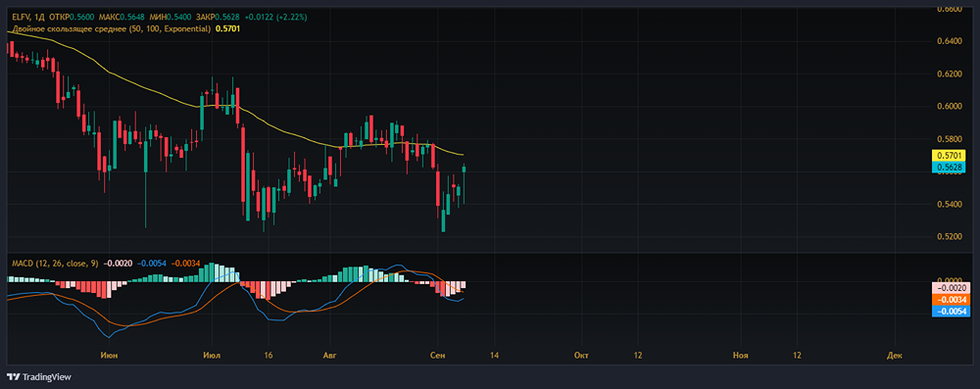980x389 pixels.
Task: Click the Окт label on time axis
Action: (x=580, y=356)
